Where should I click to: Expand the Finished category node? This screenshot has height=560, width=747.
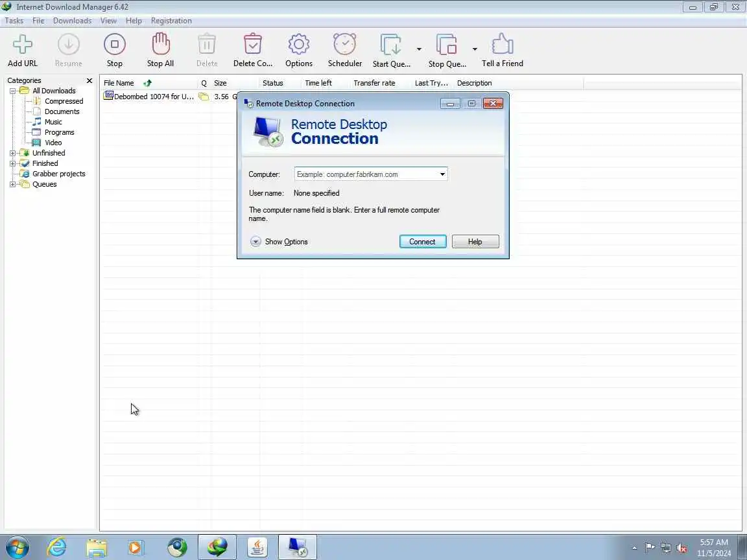click(13, 164)
